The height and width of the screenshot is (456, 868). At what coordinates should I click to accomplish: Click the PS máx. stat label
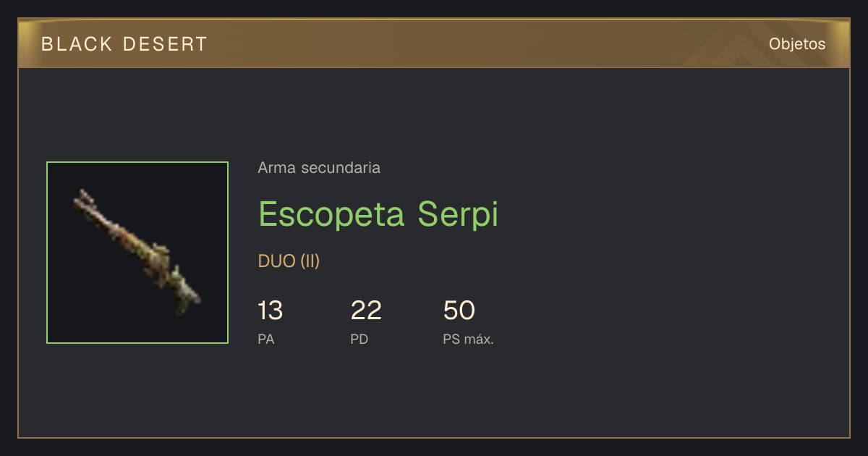click(469, 339)
